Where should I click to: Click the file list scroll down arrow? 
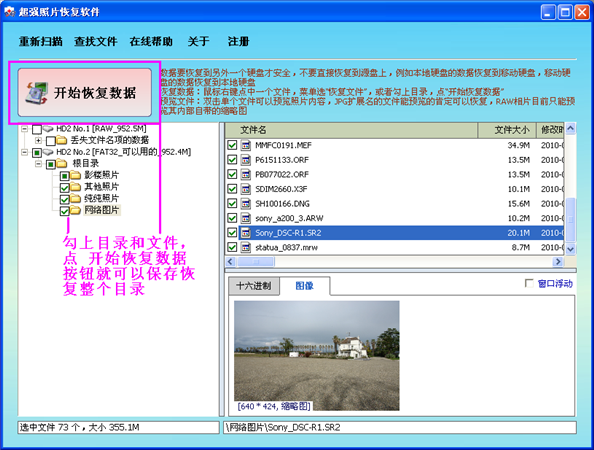(x=571, y=249)
